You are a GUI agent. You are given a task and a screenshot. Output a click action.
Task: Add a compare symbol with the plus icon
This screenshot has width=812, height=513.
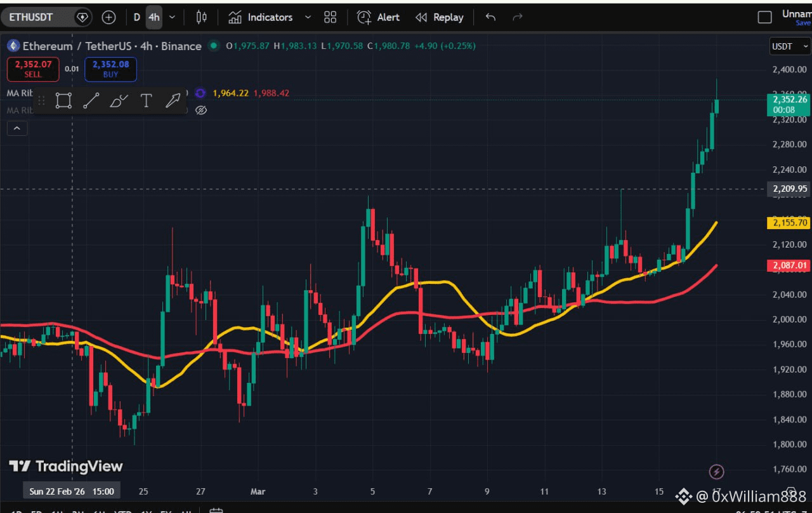point(109,17)
